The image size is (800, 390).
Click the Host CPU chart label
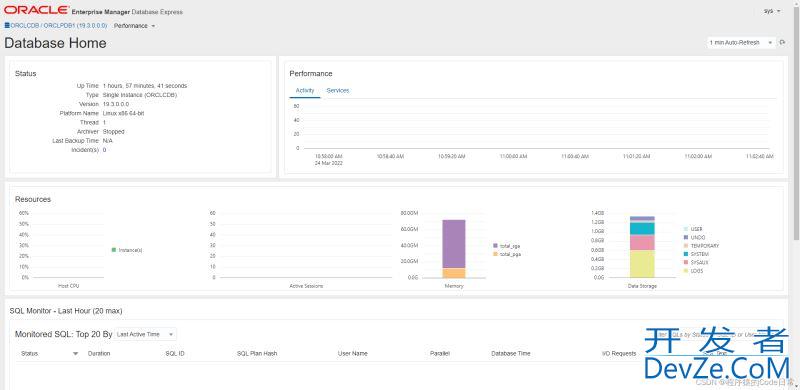coord(68,286)
